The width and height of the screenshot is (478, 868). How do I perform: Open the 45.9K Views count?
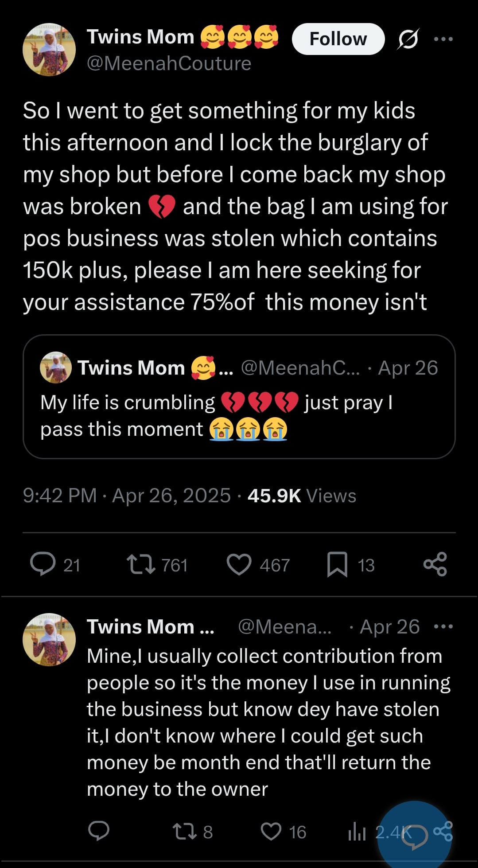[x=302, y=496]
